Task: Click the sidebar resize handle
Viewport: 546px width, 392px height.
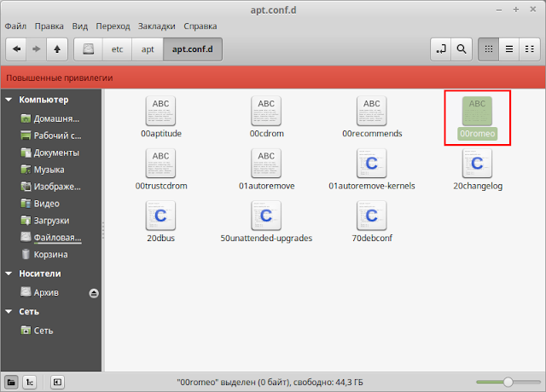Action: [103, 230]
